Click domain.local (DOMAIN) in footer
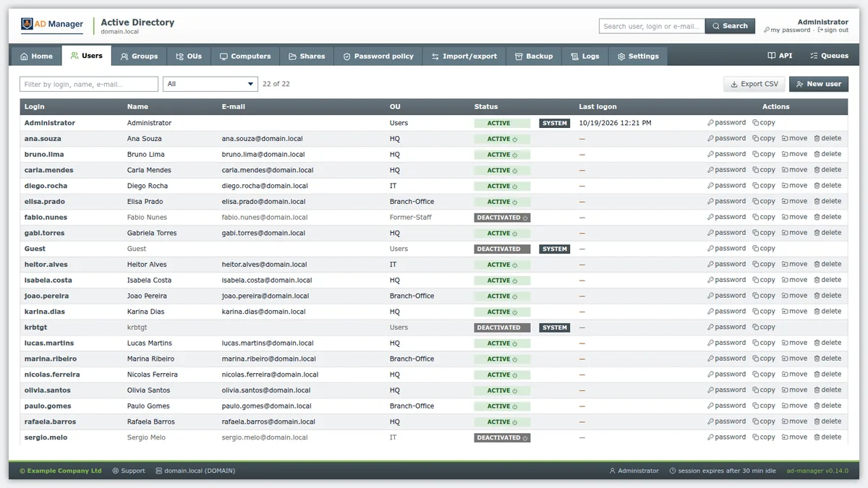Screen dimensions: 868x488 tap(195, 471)
